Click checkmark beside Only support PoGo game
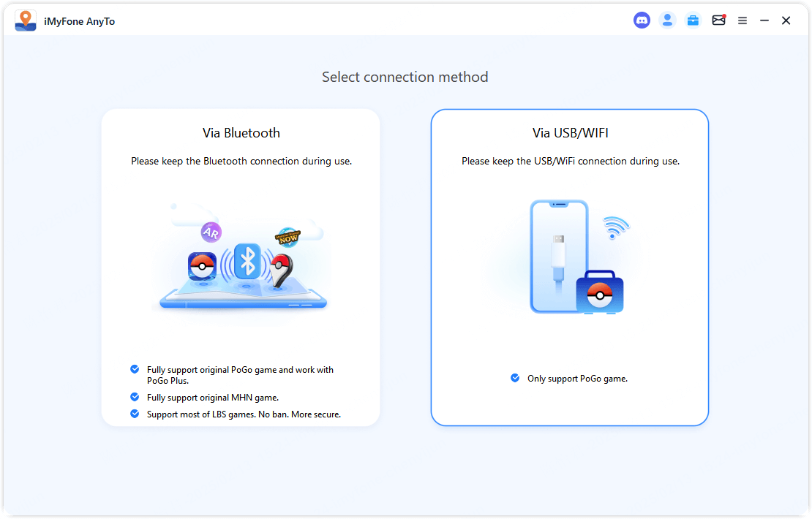Image resolution: width=812 pixels, height=519 pixels. [x=515, y=378]
